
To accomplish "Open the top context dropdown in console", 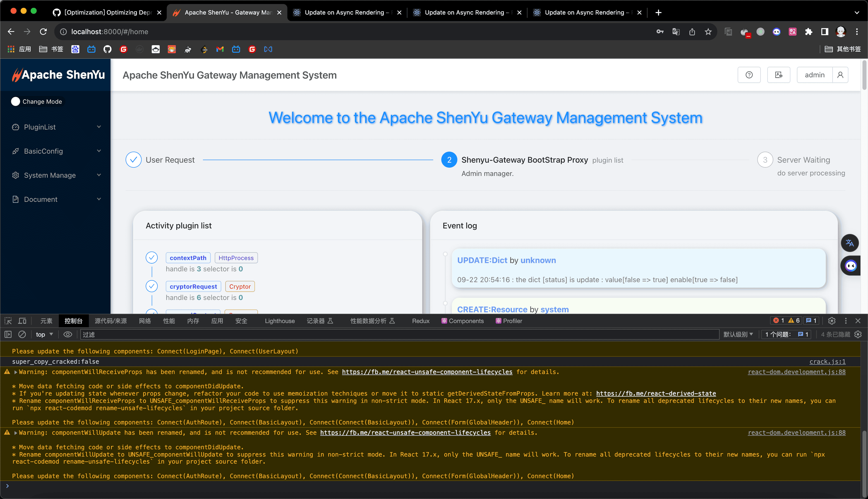I will (x=44, y=334).
